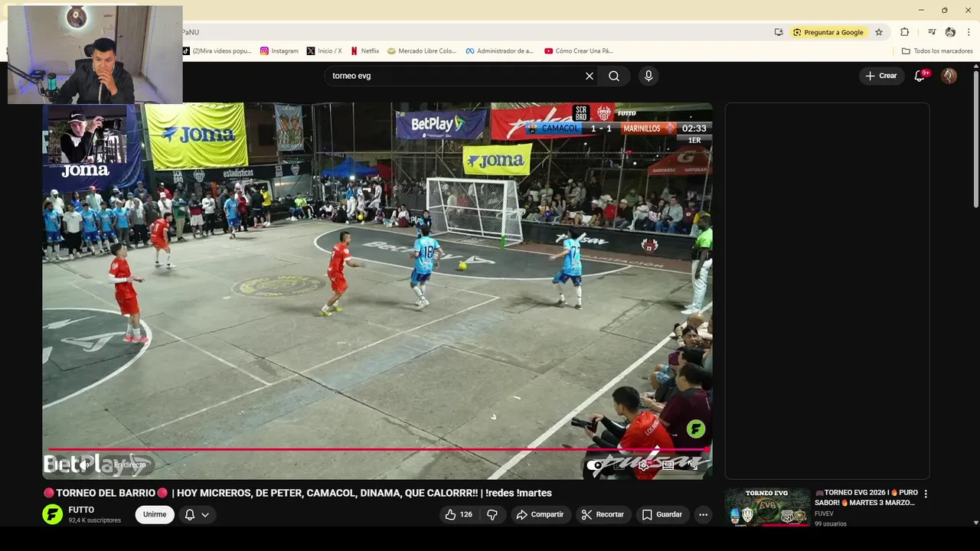Open the Cómo Crear Una Pá... bookmark
Viewport: 980px width, 551px height.
tap(579, 51)
